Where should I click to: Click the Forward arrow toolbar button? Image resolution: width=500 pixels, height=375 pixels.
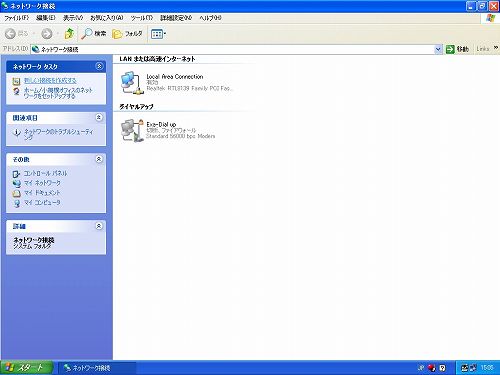tap(46, 33)
